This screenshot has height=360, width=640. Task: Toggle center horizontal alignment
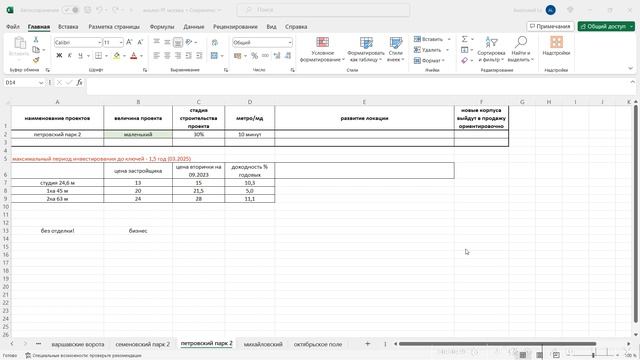coord(167,56)
